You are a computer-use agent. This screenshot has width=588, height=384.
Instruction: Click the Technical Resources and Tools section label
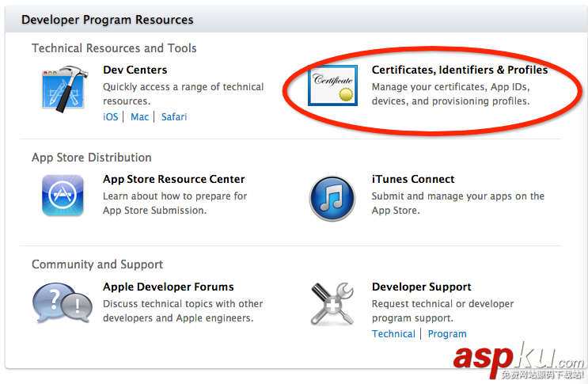coord(114,48)
